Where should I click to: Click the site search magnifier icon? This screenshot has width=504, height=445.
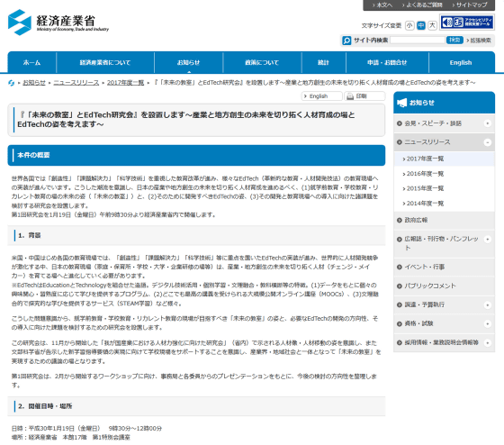[x=346, y=41]
